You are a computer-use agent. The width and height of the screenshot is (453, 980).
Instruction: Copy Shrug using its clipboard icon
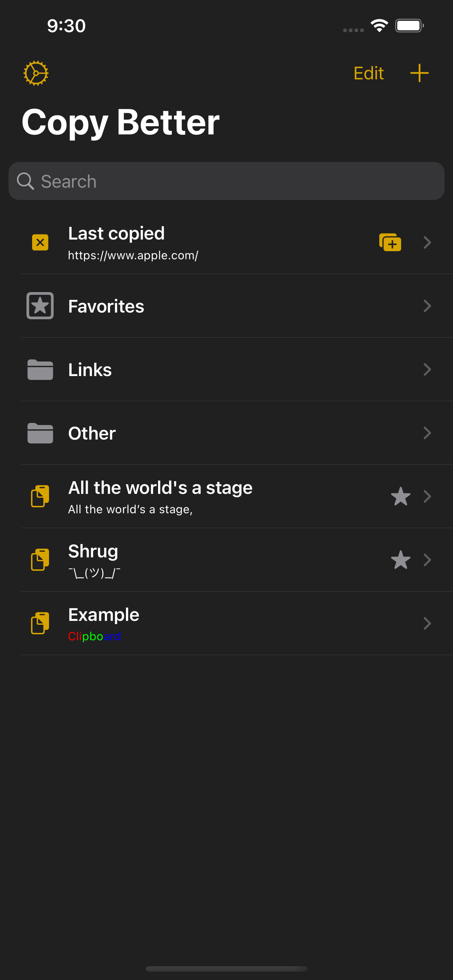[x=40, y=559]
